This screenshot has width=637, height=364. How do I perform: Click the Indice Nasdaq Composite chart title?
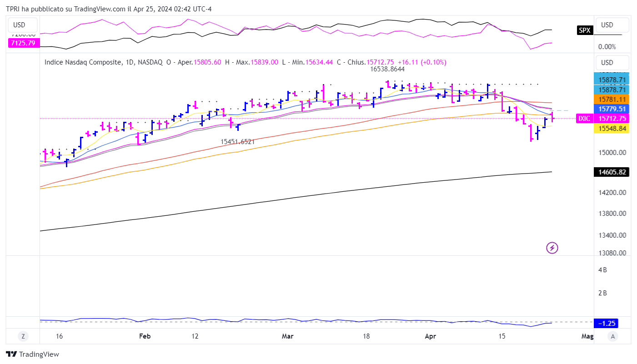point(83,62)
